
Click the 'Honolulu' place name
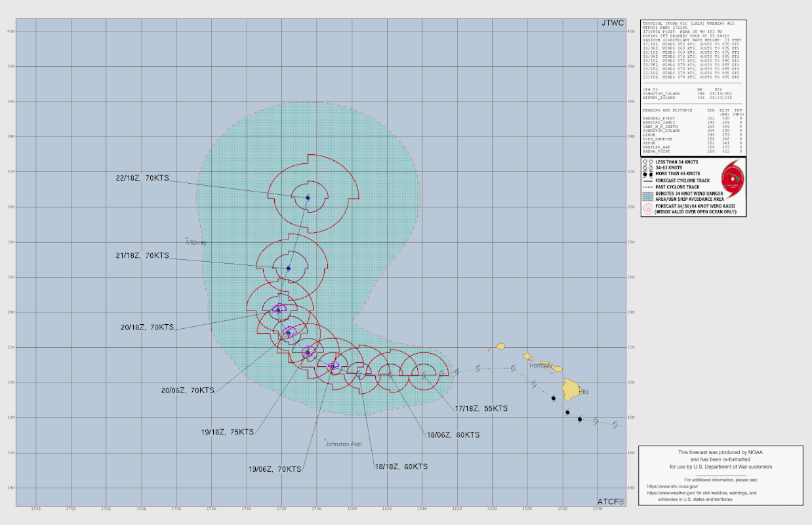click(x=542, y=366)
